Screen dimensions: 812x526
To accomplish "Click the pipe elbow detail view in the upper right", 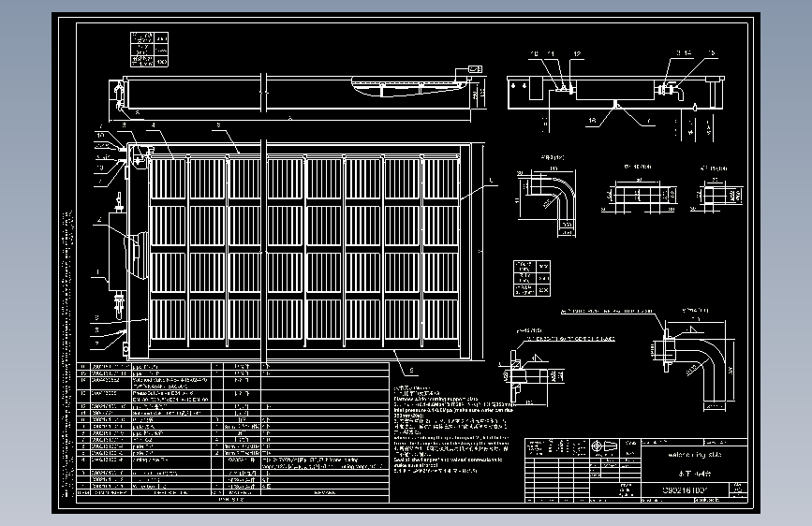I will pyautogui.click(x=547, y=196).
